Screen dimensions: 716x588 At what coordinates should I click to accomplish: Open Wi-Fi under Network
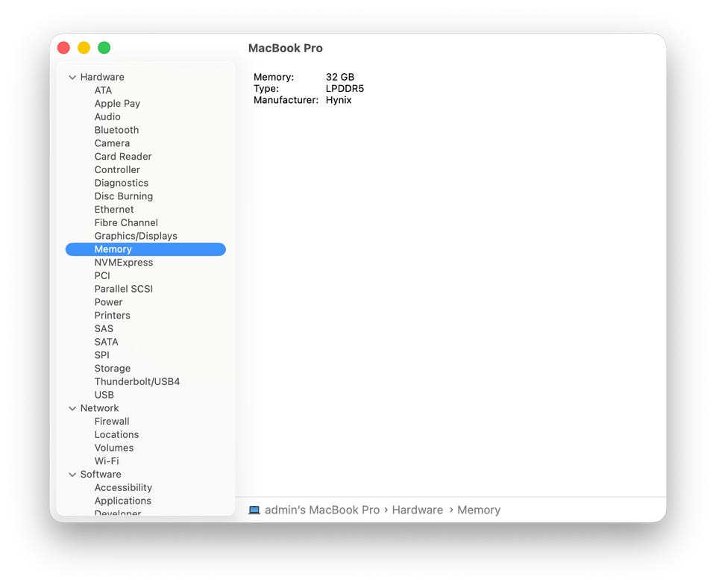coord(107,461)
